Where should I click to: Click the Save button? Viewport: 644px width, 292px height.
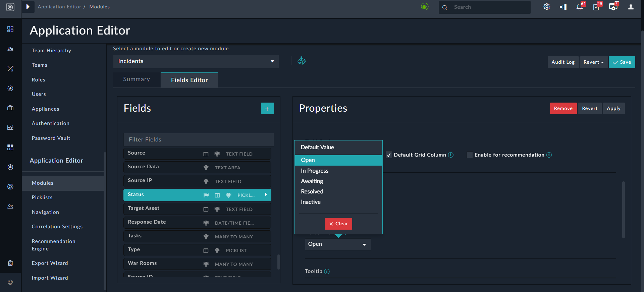[x=622, y=62]
